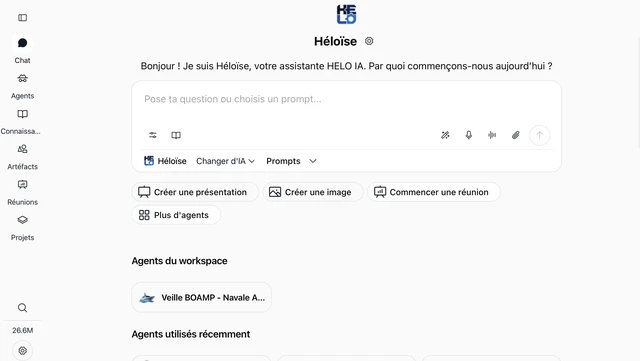
Task: Click the Agents du workspace heading
Action: click(x=180, y=261)
